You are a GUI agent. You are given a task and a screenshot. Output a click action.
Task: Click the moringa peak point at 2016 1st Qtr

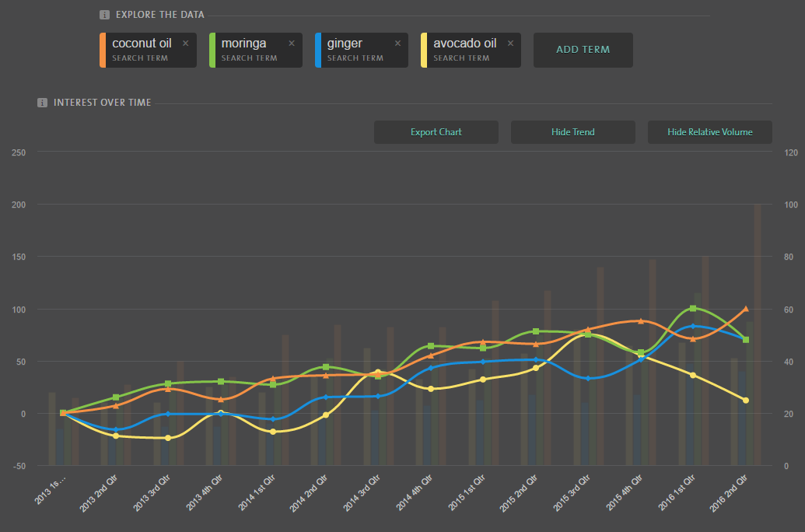[x=693, y=309]
